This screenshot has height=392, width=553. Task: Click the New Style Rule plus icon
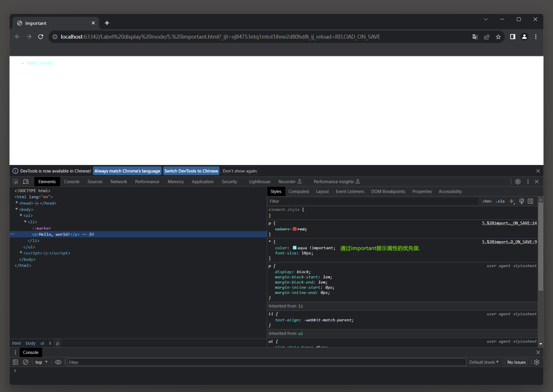tap(512, 201)
